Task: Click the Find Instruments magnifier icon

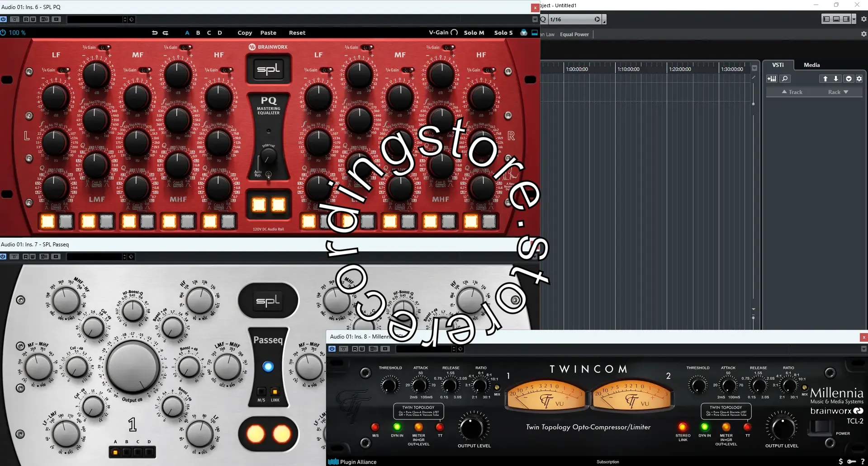Action: pos(785,79)
